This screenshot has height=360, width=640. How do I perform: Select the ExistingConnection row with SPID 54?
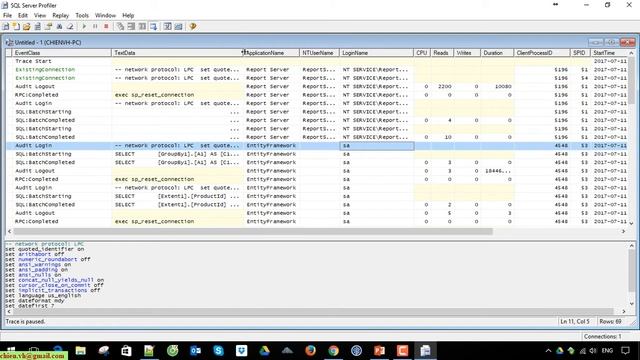(x=317, y=78)
